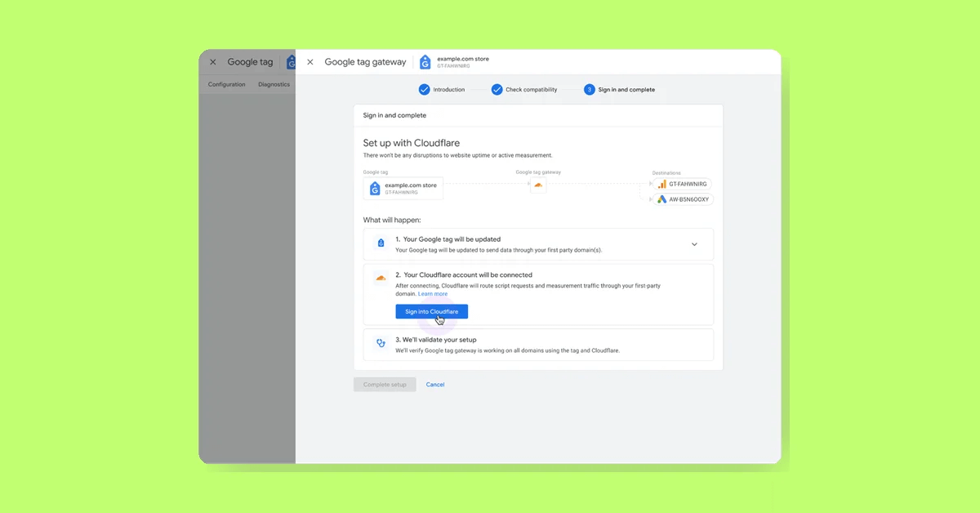Click the Google tag icon beside example.com store header
The image size is (980, 513).
(425, 61)
